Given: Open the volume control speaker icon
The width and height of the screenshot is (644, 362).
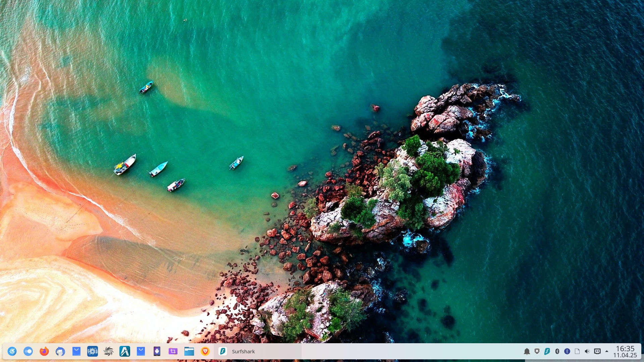Looking at the screenshot, I should [587, 351].
